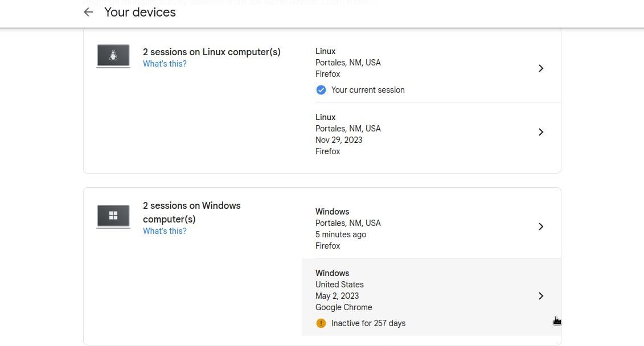Click the blue checkmark current session badge

pos(321,90)
